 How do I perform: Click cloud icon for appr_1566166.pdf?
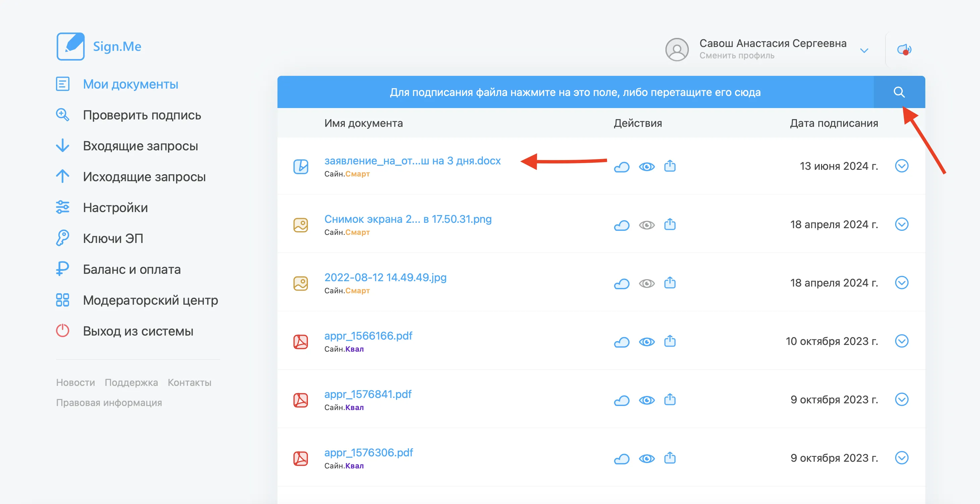pos(621,342)
